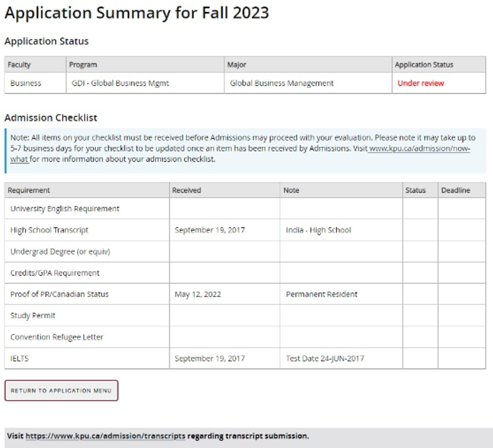
Task: Click the Deadline column header
Action: [x=456, y=190]
